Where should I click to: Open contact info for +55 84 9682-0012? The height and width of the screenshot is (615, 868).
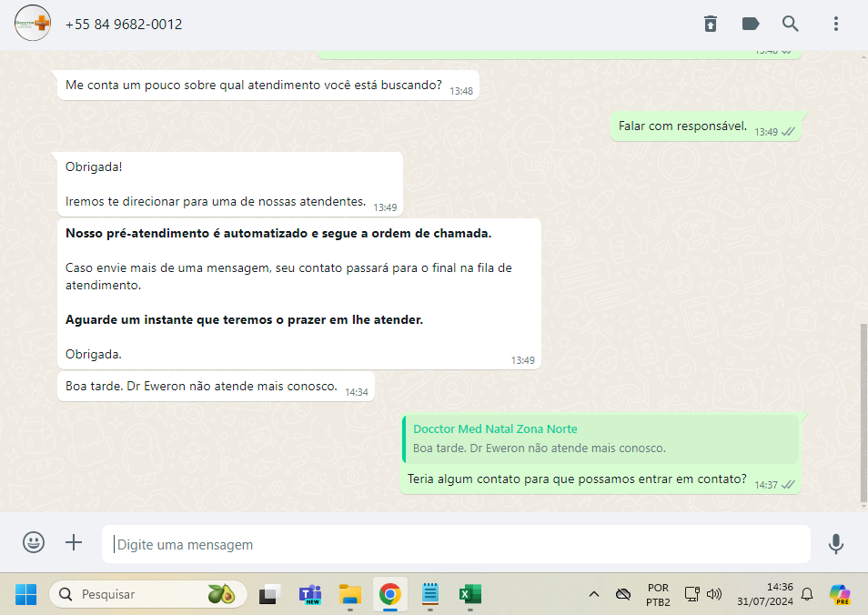pyautogui.click(x=124, y=25)
